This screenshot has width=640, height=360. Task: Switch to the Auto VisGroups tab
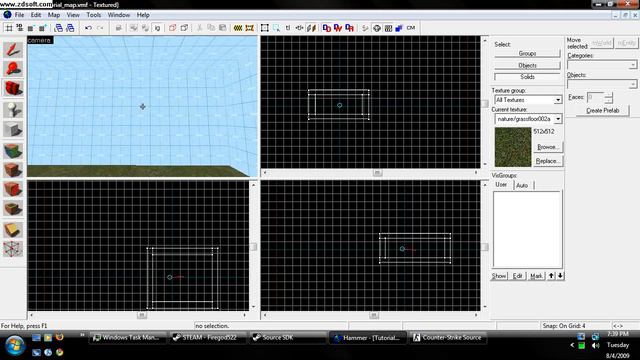pos(522,185)
